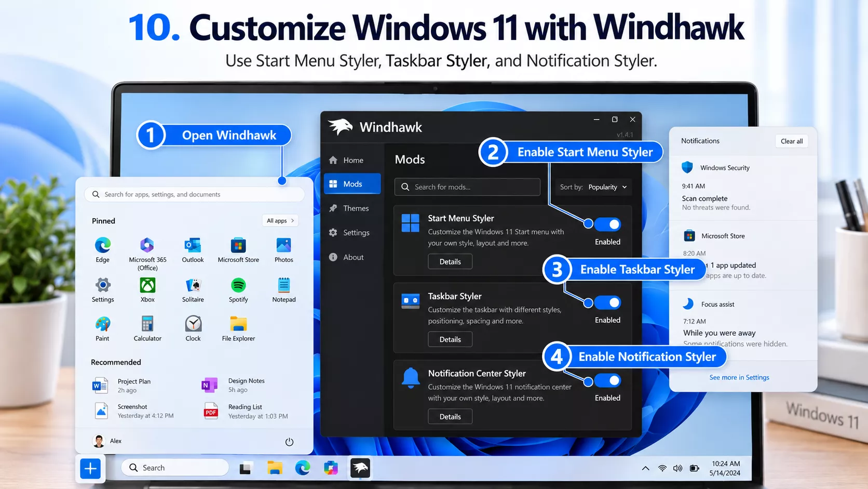Open Details for Notification Center Styler
868x489 pixels.
(x=450, y=416)
